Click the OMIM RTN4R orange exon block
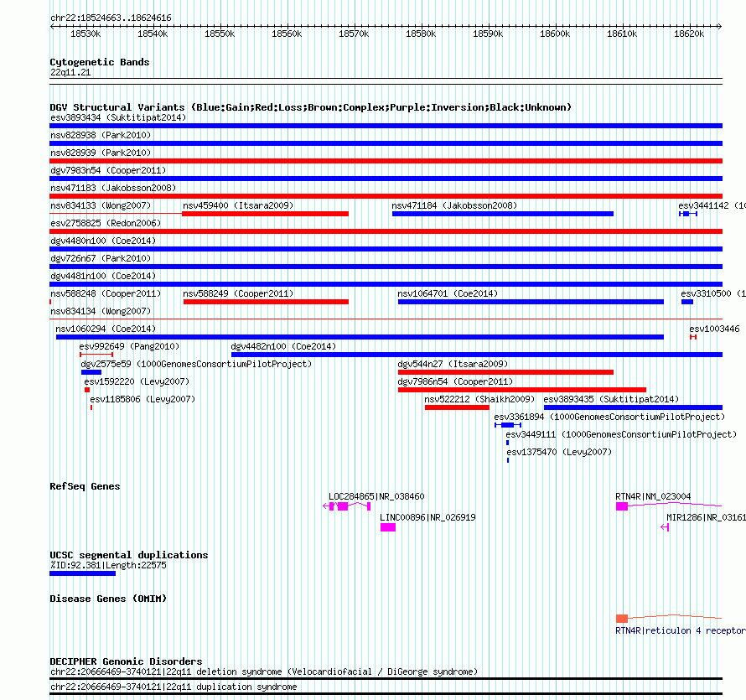Viewport: 746px width, 700px height. pyautogui.click(x=622, y=619)
